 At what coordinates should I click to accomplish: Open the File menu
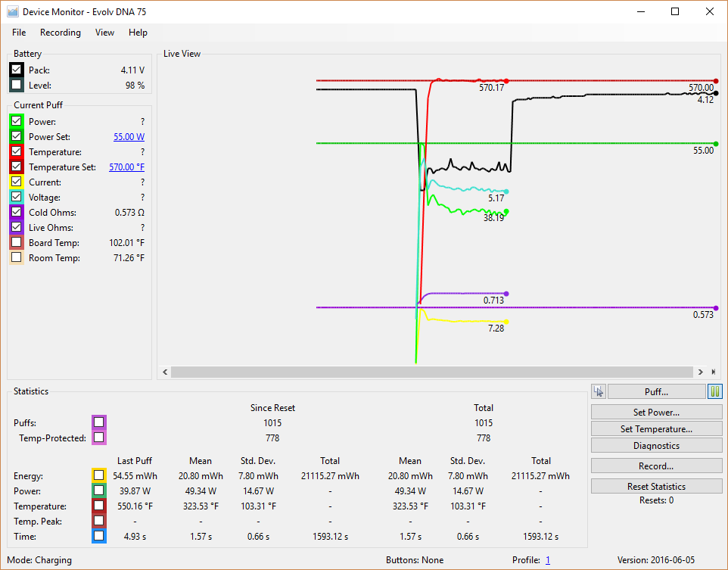pos(19,33)
